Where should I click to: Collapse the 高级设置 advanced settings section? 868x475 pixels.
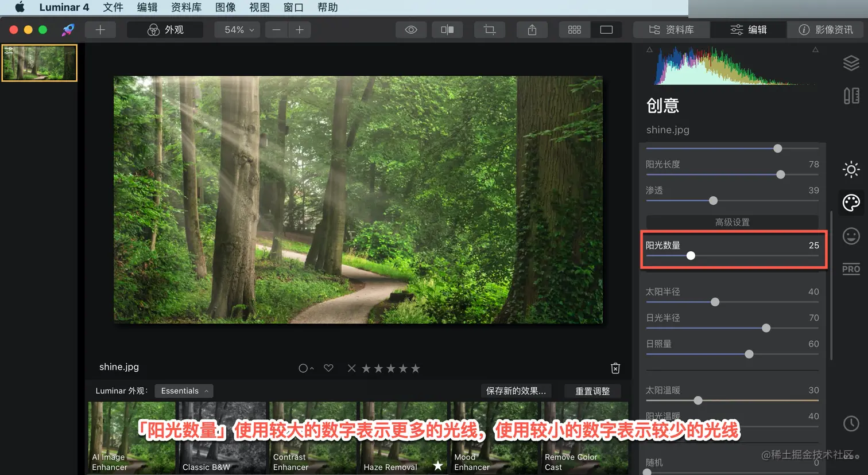point(732,222)
